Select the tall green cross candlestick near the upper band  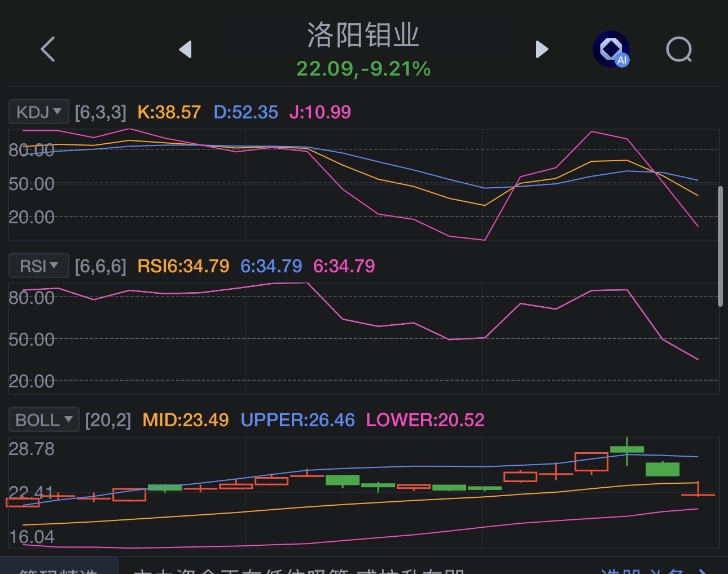click(x=627, y=451)
